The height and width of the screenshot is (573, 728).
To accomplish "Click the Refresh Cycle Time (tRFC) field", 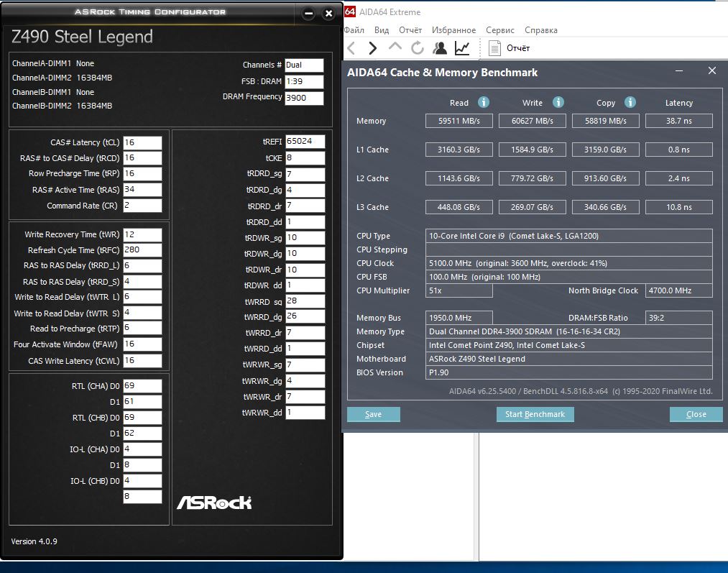I will coord(142,249).
